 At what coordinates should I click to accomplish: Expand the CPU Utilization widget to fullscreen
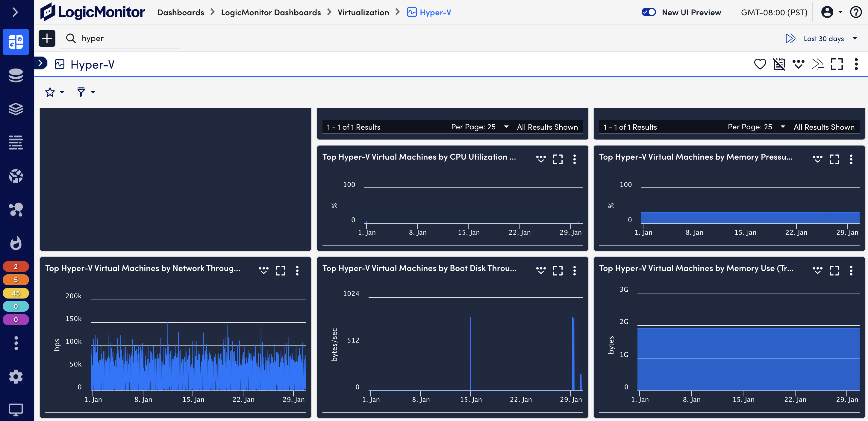(x=558, y=159)
